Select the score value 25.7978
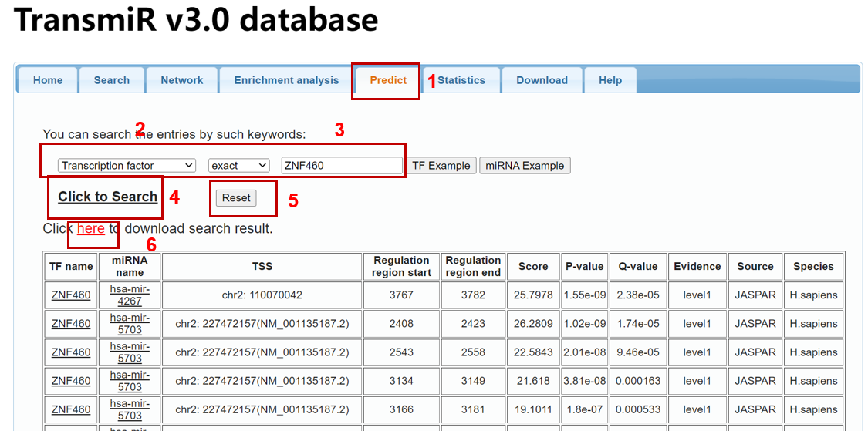 pyautogui.click(x=533, y=295)
